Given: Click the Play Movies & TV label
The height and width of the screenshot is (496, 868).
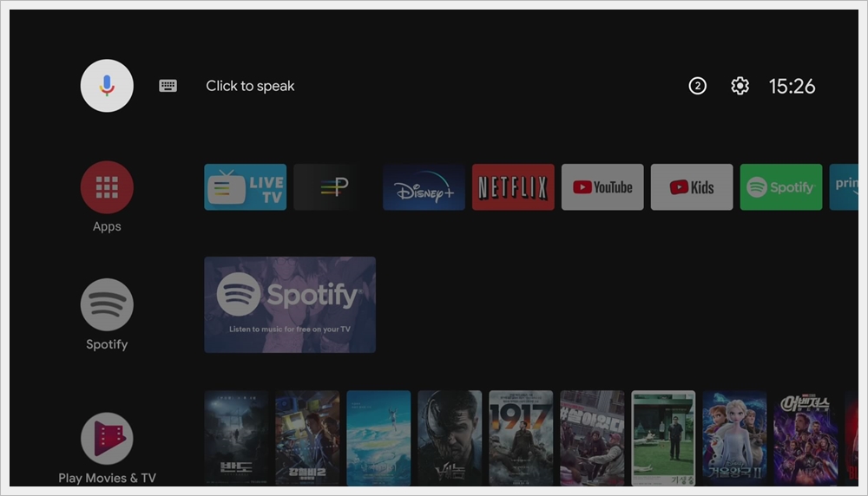Looking at the screenshot, I should (107, 478).
